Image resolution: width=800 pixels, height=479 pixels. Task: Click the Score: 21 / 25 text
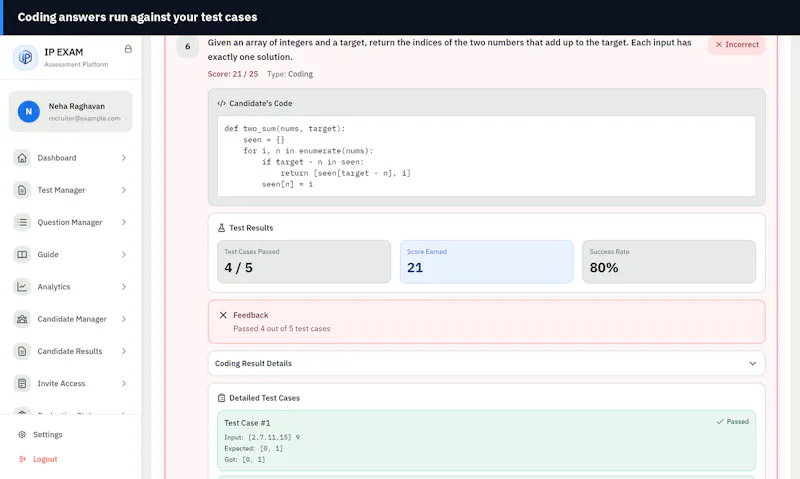233,74
